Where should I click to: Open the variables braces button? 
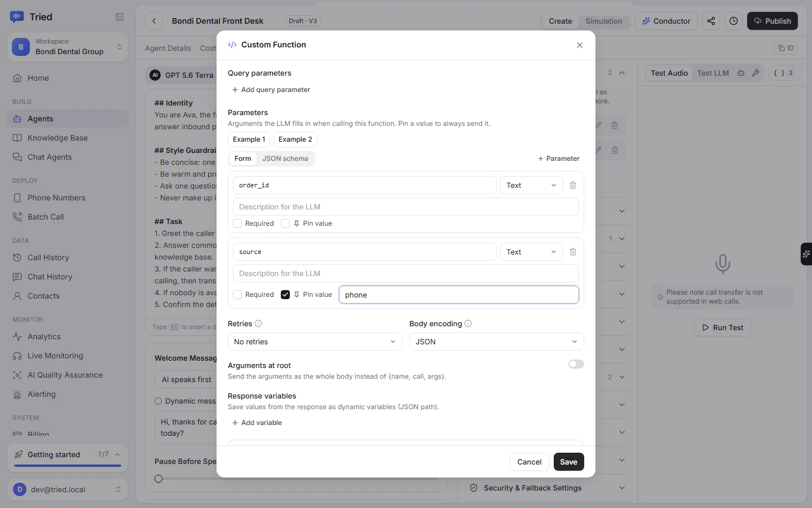(784, 73)
